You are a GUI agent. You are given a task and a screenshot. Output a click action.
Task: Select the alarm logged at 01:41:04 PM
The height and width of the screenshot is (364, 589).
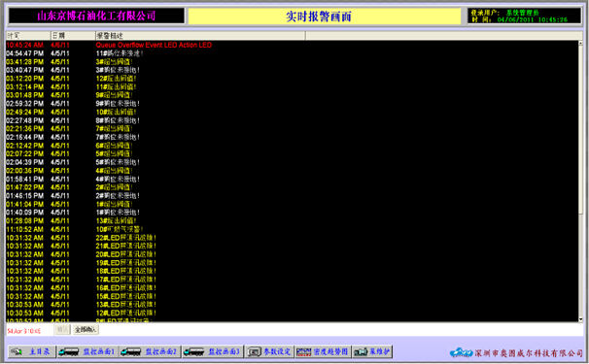coord(292,204)
